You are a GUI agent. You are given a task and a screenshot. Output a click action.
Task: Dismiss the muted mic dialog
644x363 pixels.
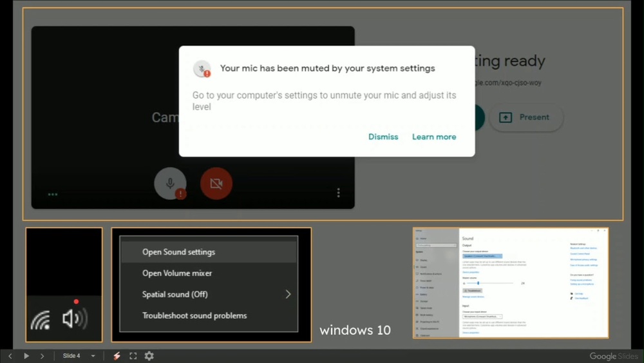click(383, 137)
